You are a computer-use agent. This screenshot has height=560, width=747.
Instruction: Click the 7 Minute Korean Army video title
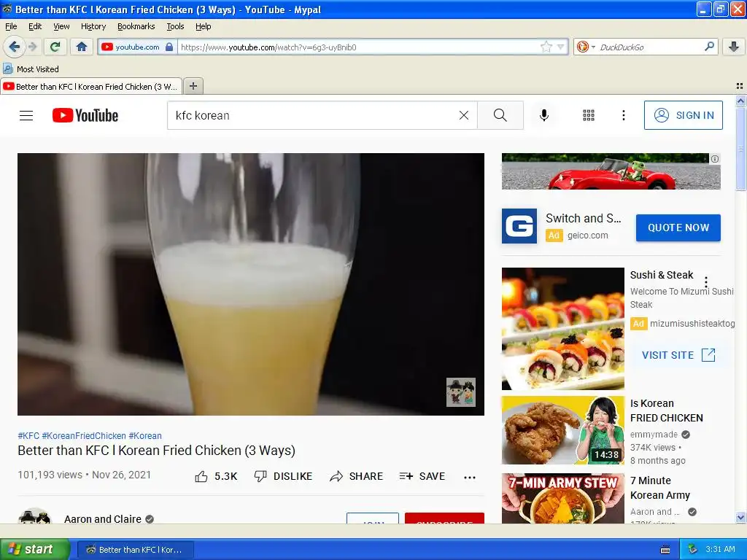pyautogui.click(x=659, y=488)
